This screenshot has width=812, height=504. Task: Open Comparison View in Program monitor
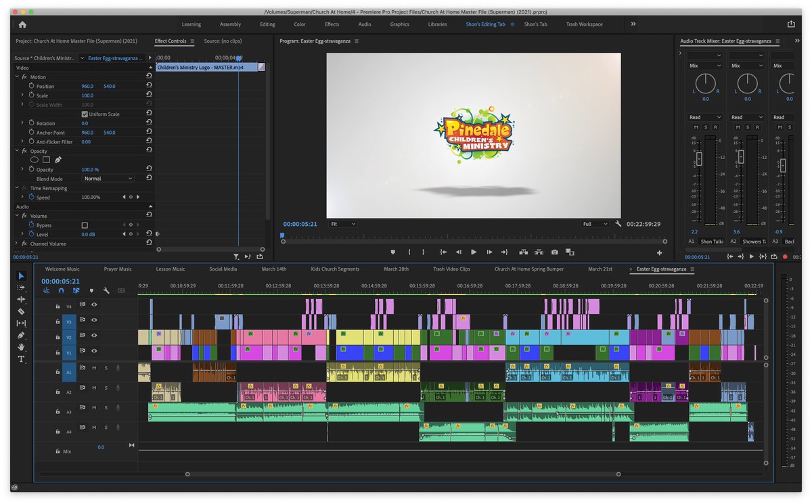[570, 252]
